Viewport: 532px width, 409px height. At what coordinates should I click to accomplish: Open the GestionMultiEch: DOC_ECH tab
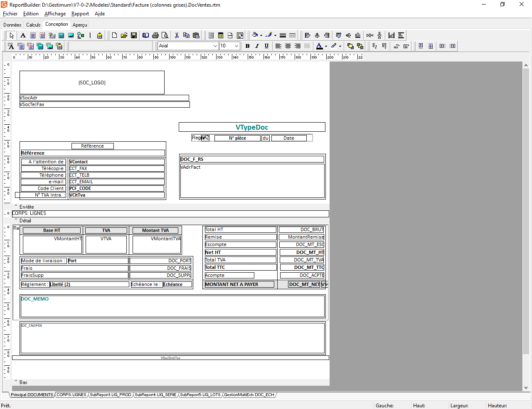point(249,395)
